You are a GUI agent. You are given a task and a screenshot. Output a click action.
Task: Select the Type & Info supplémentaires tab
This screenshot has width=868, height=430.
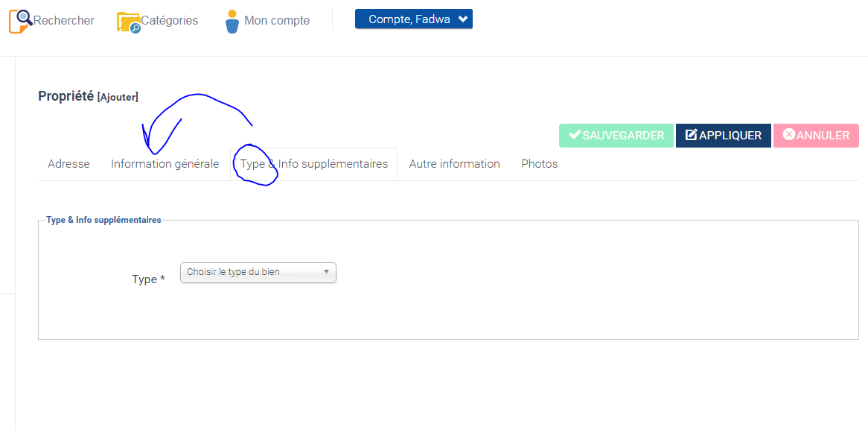pos(314,164)
